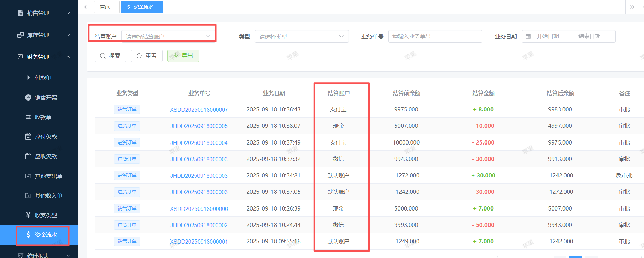Screen dimensions: 644x258
Task: Open 其他支出单 from the sidebar menu
Action: tap(48, 176)
